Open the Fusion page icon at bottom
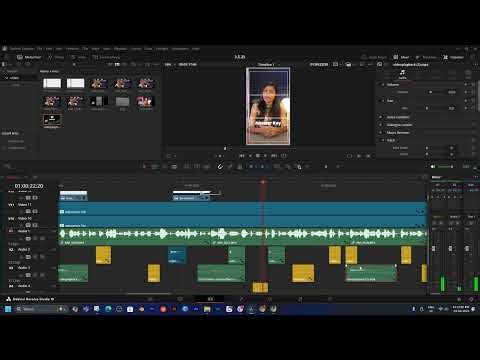 (x=241, y=299)
